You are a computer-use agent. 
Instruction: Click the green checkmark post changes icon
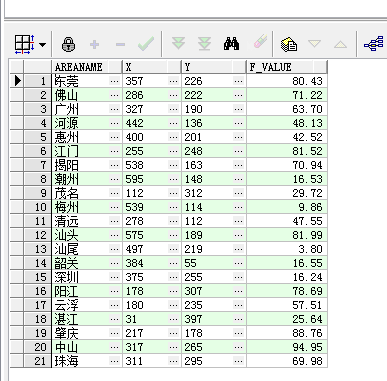coord(146,44)
